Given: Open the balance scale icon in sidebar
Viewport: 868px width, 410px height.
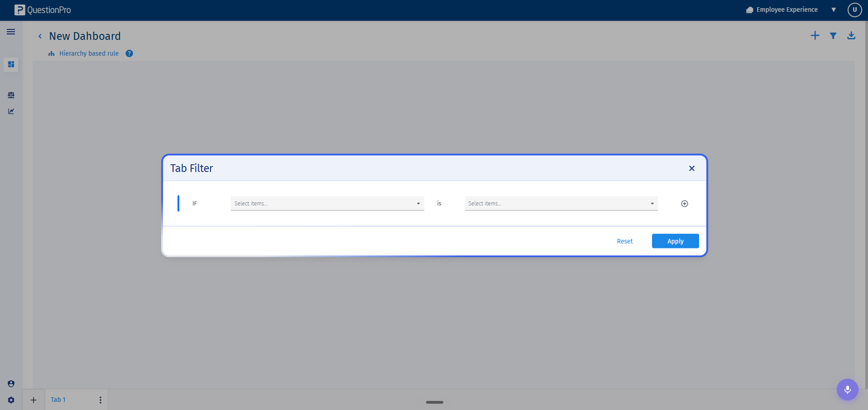Looking at the screenshot, I should pos(11,95).
